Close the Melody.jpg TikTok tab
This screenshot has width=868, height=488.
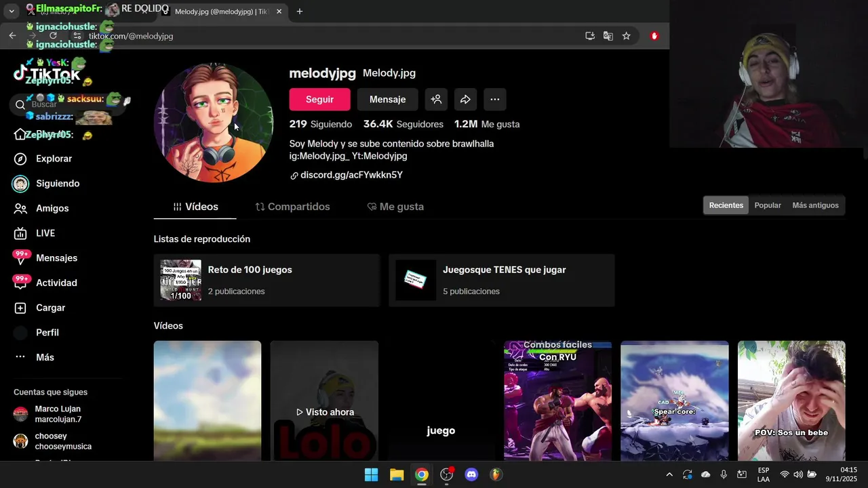click(x=279, y=12)
